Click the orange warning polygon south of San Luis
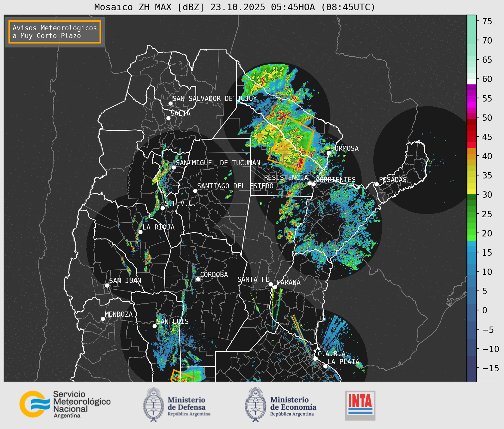Viewport: 504px width, 429px height. [x=182, y=376]
